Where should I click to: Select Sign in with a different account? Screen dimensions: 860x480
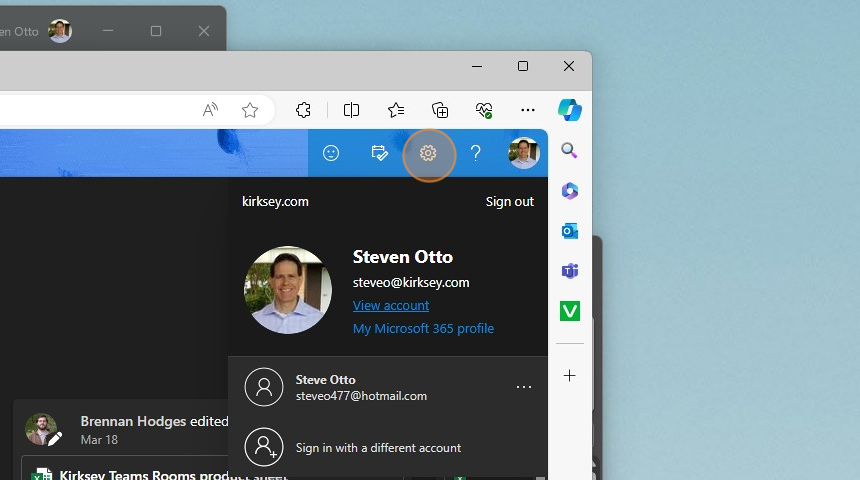378,448
